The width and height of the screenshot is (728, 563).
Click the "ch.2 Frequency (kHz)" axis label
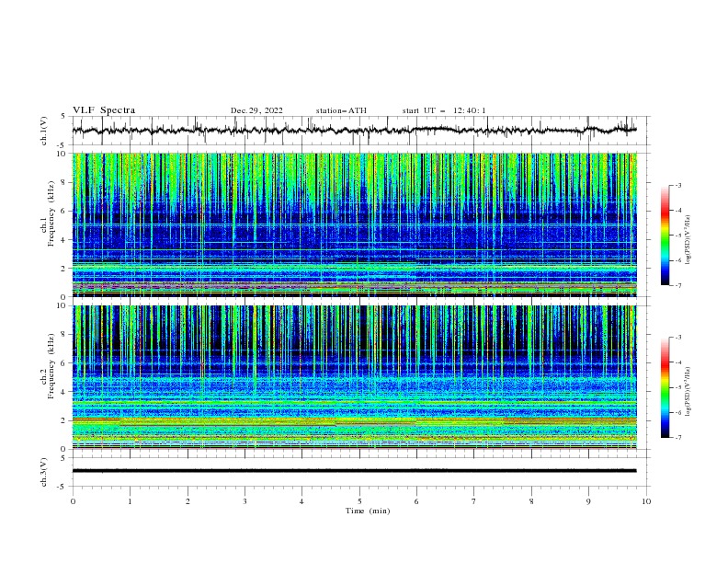[48, 366]
